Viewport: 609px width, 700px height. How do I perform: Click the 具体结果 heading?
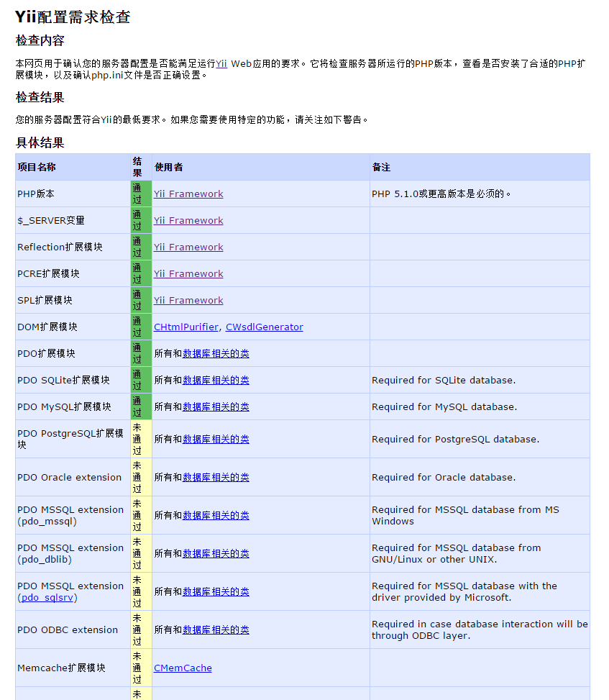40,143
